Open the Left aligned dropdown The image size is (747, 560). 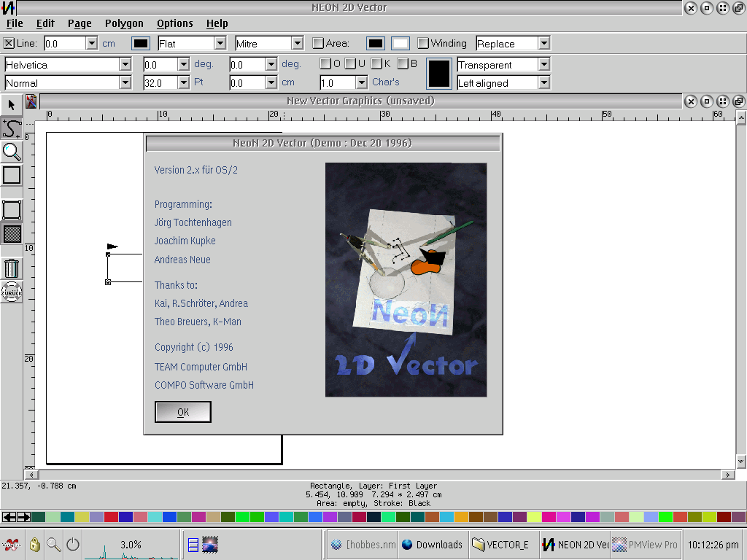(544, 83)
